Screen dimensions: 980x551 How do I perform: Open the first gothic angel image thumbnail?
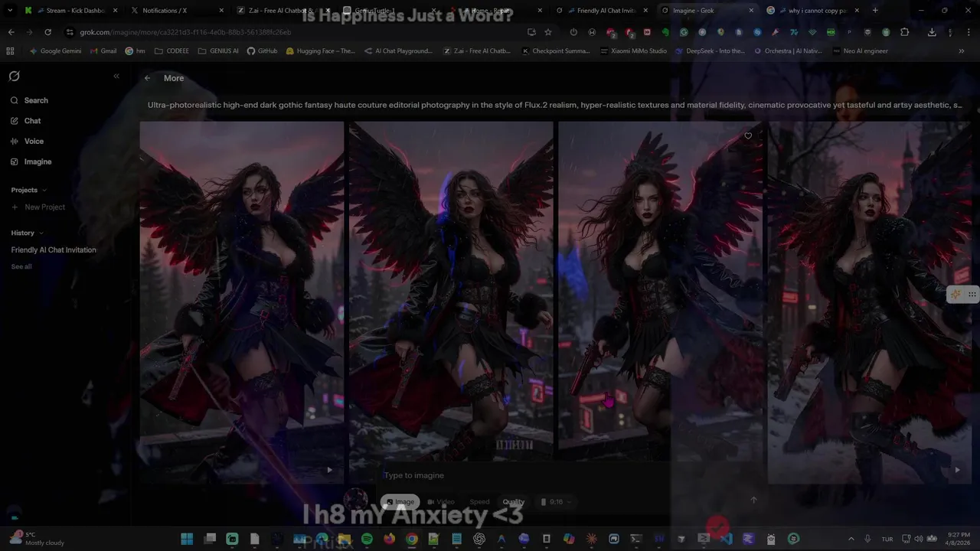coord(242,302)
